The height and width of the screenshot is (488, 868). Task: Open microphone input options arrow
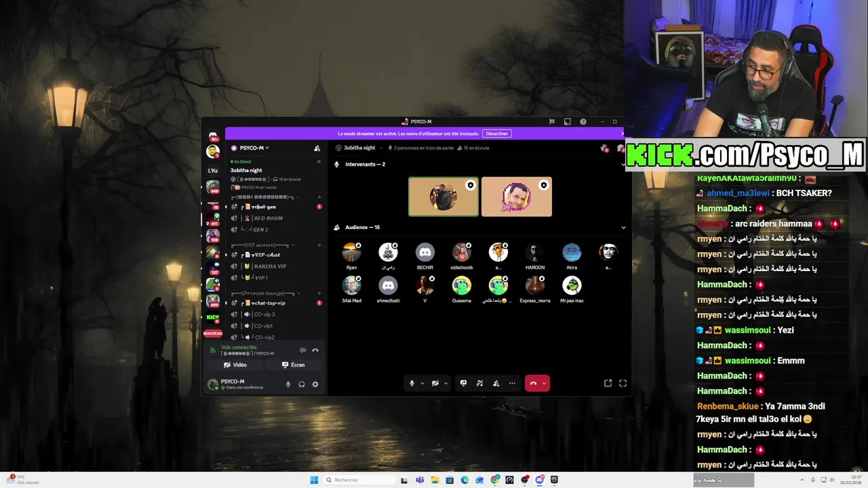coord(422,383)
